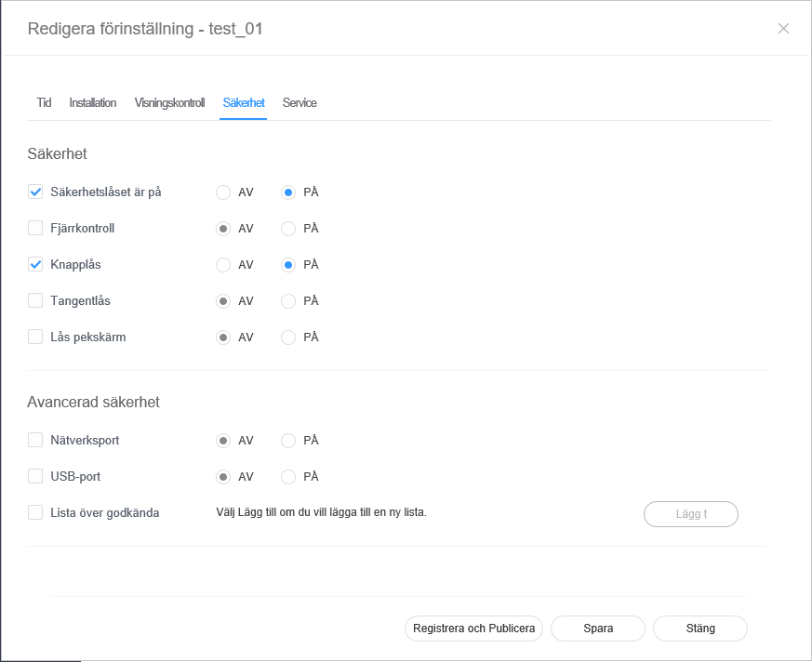812x662 pixels.
Task: Enable the Fjärrkontroll checkbox
Action: pos(36,229)
